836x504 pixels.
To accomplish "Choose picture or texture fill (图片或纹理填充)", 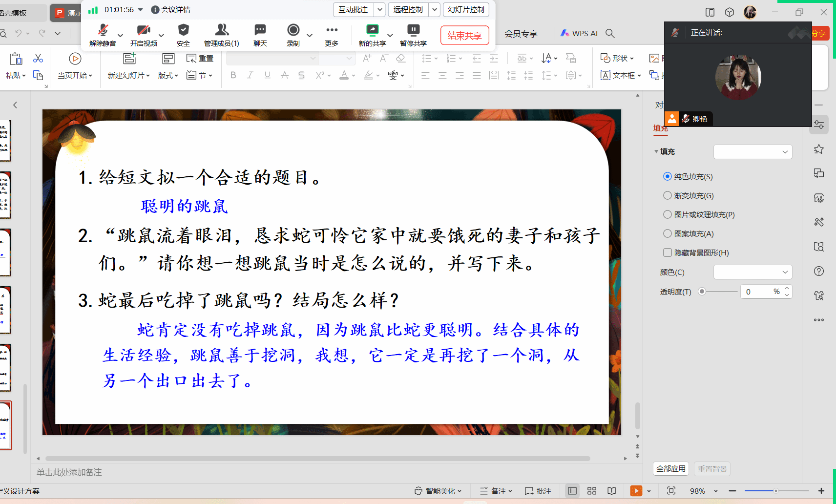I will pyautogui.click(x=668, y=214).
